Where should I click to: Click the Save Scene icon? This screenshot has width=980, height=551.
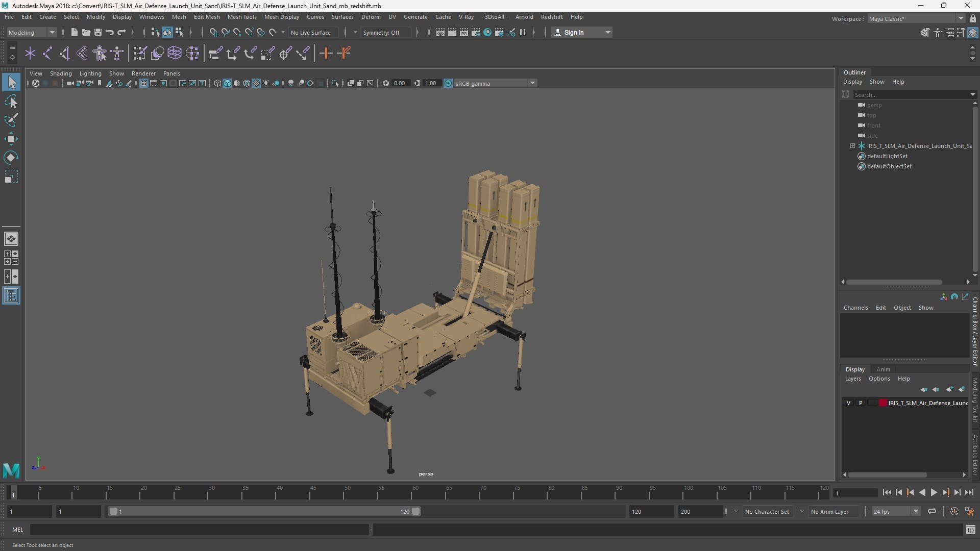(98, 32)
